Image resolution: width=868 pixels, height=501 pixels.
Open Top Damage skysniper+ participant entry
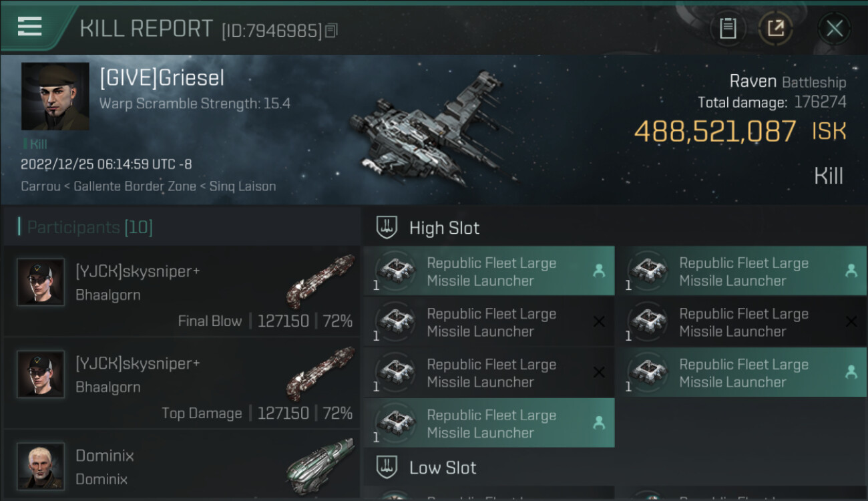click(182, 383)
